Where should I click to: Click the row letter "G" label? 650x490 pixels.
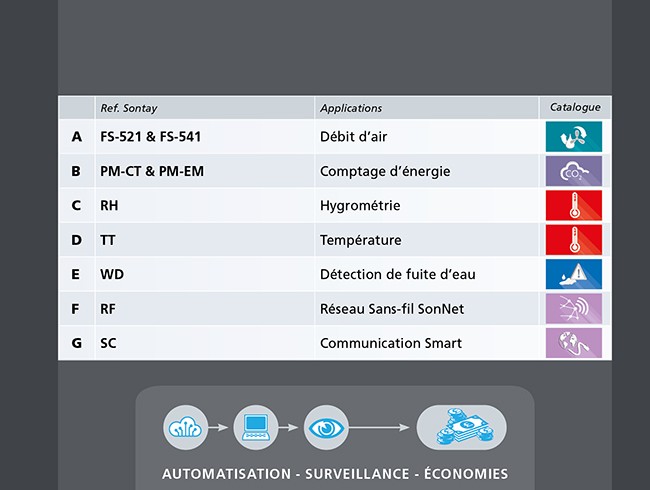pos(77,343)
